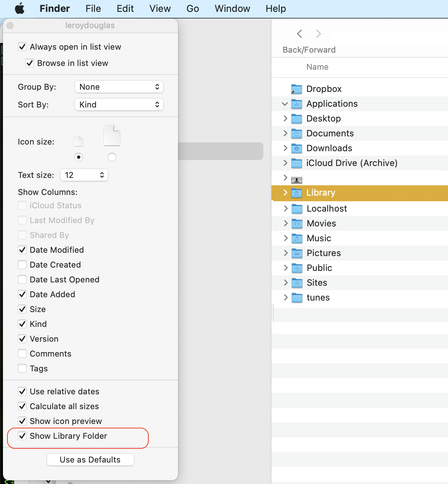
Task: Open the Sort By dropdown
Action: [119, 105]
